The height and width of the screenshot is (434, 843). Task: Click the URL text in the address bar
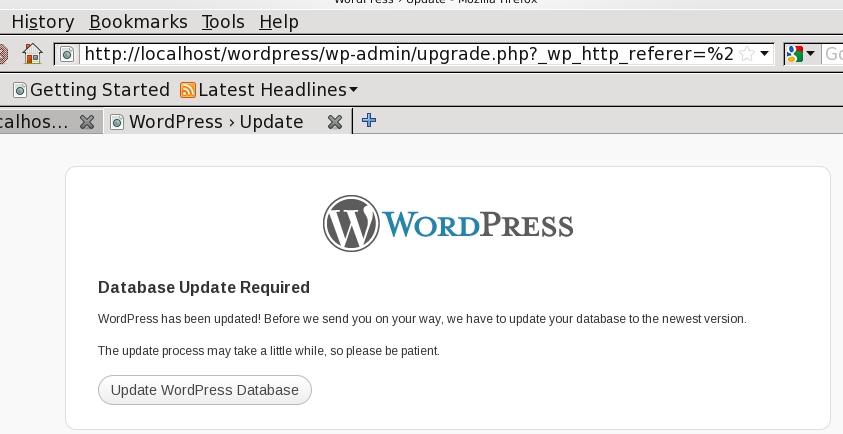(x=400, y=54)
